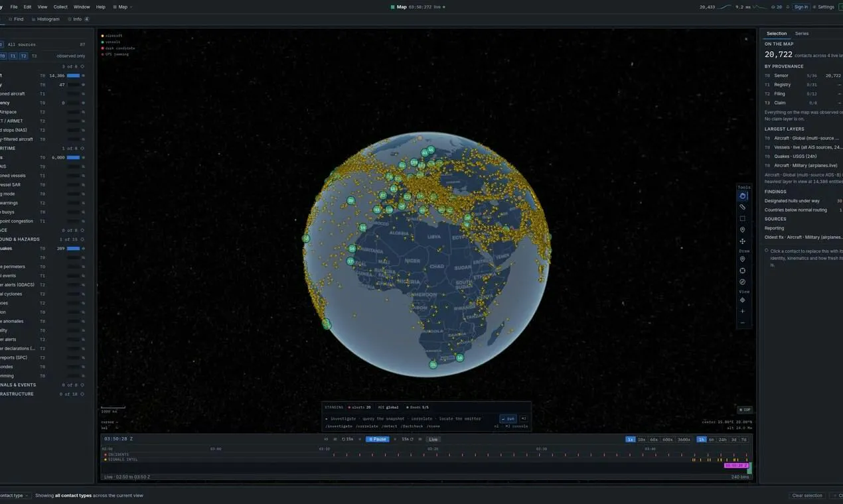Image resolution: width=843 pixels, height=504 pixels.
Task: Open the File menu
Action: 14,7
